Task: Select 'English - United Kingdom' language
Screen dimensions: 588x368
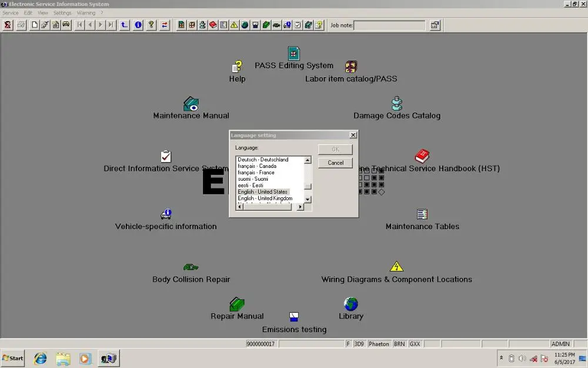Action: 265,198
